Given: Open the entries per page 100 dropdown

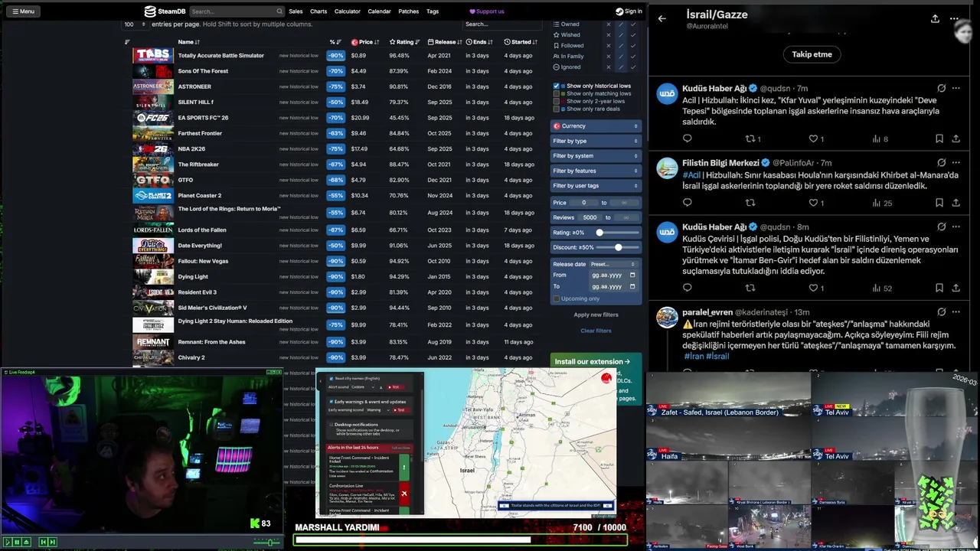Looking at the screenshot, I should (x=135, y=24).
